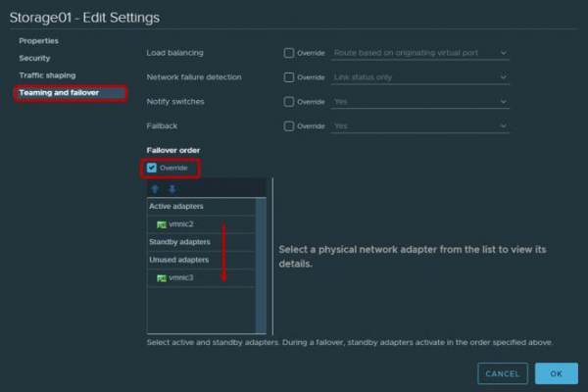
Task: Select the vmnic3 adapter icon
Action: (x=162, y=278)
